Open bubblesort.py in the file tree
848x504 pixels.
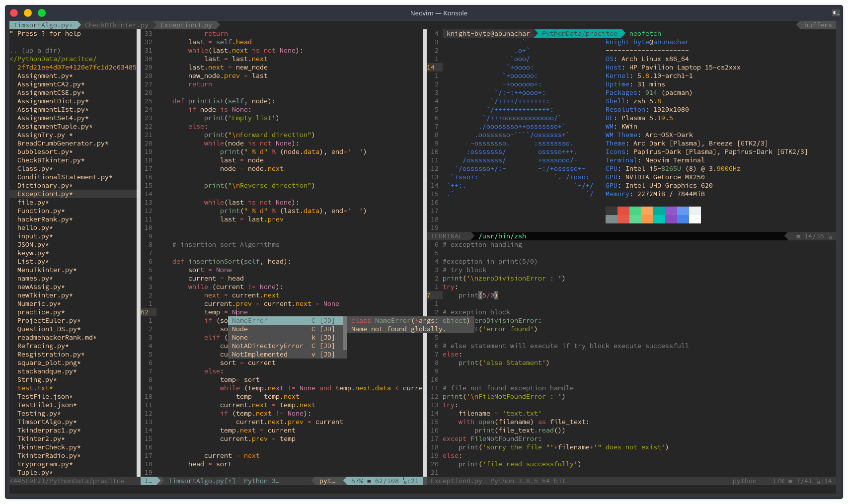point(45,151)
